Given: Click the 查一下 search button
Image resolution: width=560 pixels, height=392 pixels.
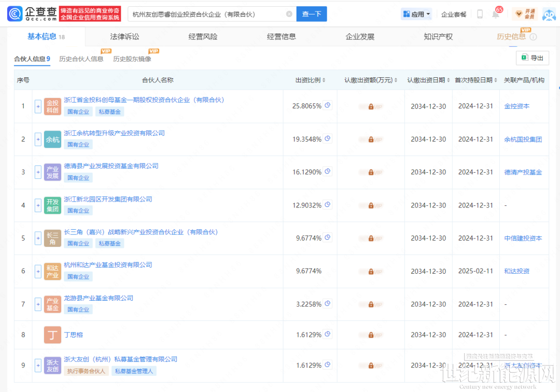Looking at the screenshot, I should (312, 14).
